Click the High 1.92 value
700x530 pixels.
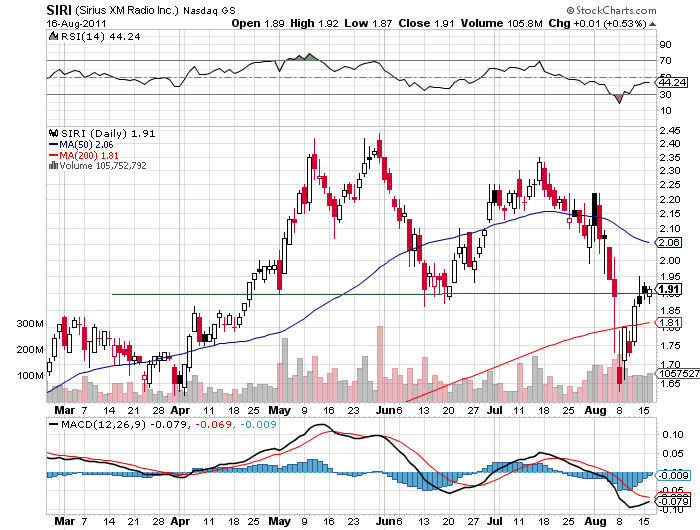(x=314, y=23)
